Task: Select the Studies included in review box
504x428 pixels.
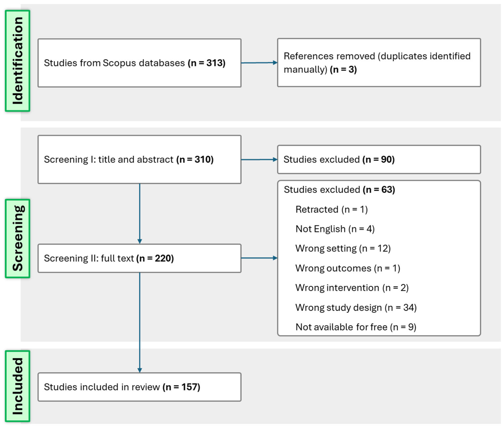Action: click(x=139, y=387)
